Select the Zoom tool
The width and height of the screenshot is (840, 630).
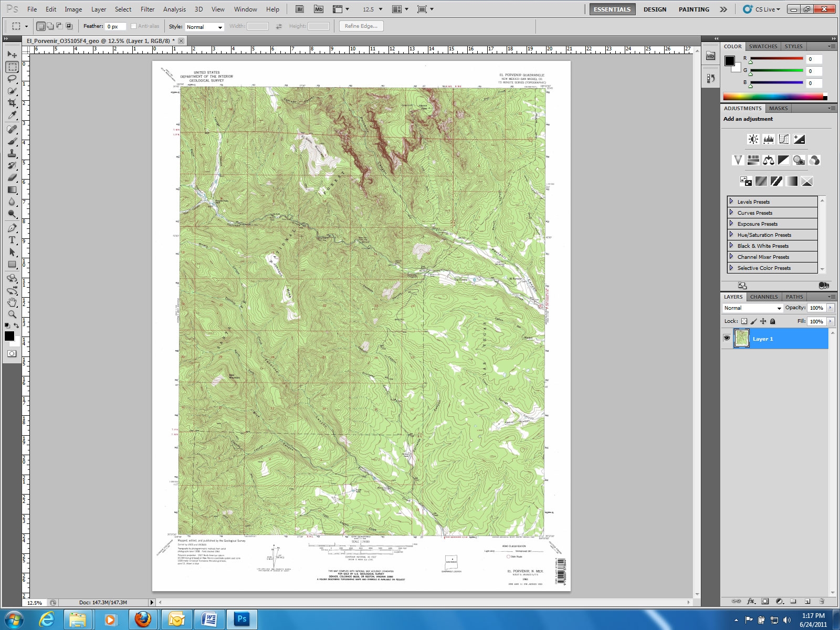pyautogui.click(x=12, y=315)
